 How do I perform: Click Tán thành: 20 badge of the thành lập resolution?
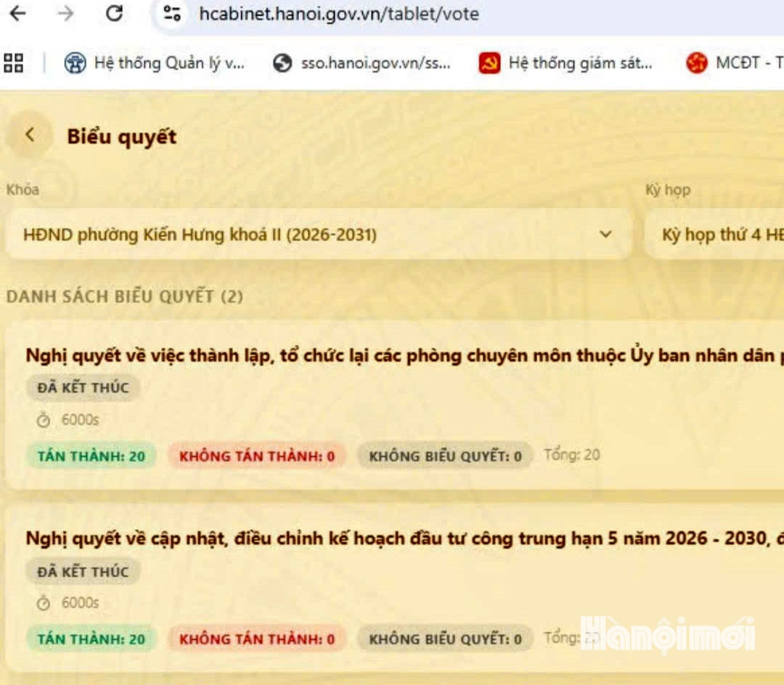click(x=91, y=456)
